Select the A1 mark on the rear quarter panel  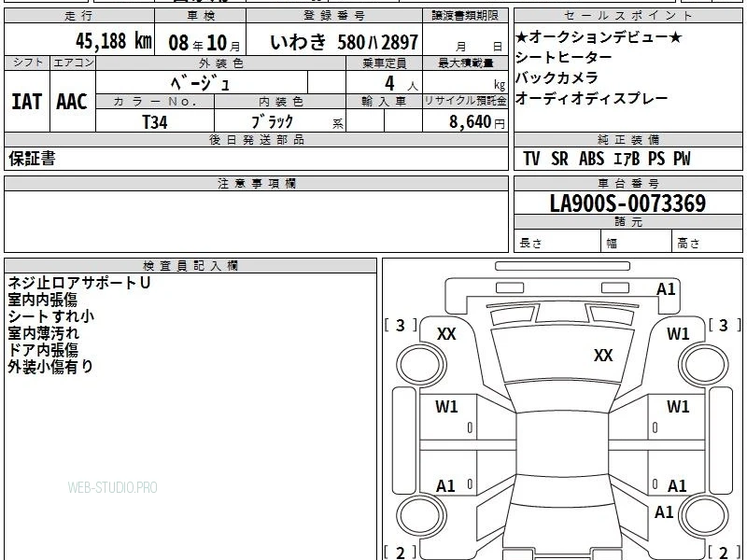664,511
